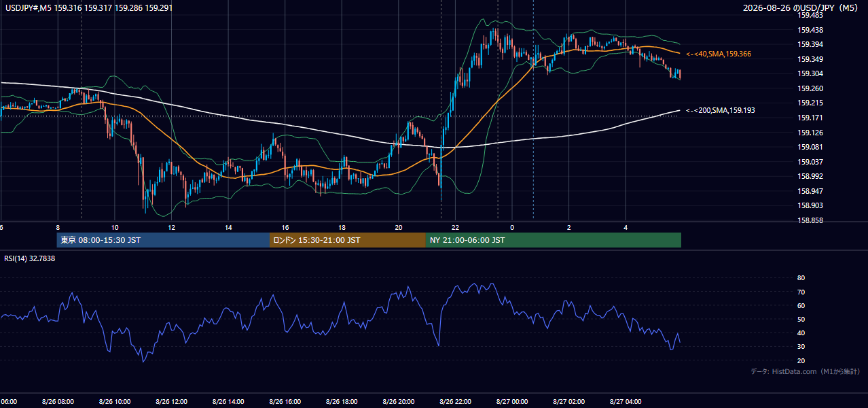Click the 8/26 14:00 date axis label
The width and height of the screenshot is (868, 408).
[228, 401]
